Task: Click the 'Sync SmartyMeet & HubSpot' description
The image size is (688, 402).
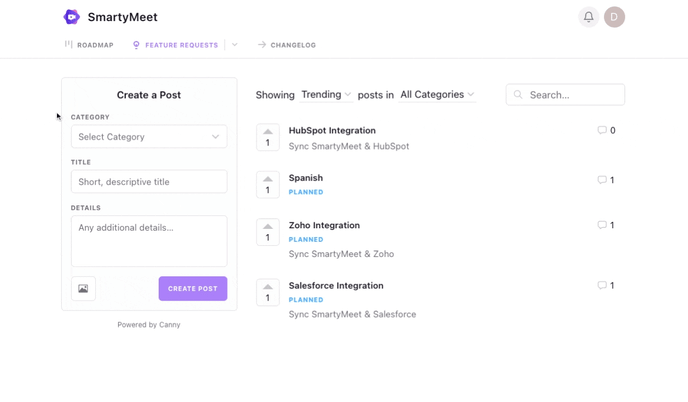Action: point(349,146)
